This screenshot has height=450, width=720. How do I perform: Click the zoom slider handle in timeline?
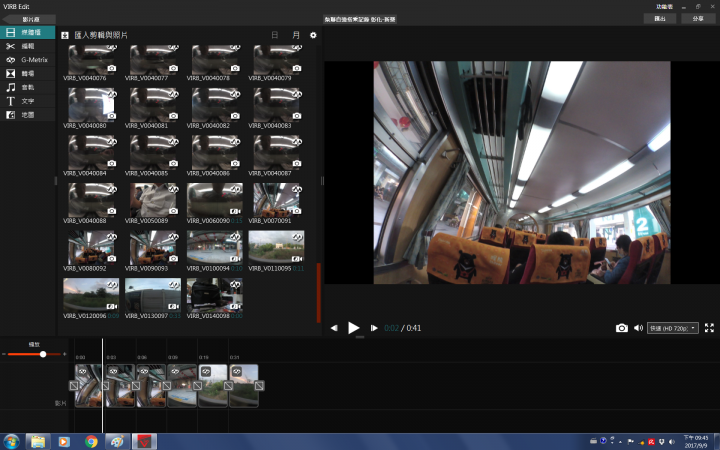click(x=43, y=354)
